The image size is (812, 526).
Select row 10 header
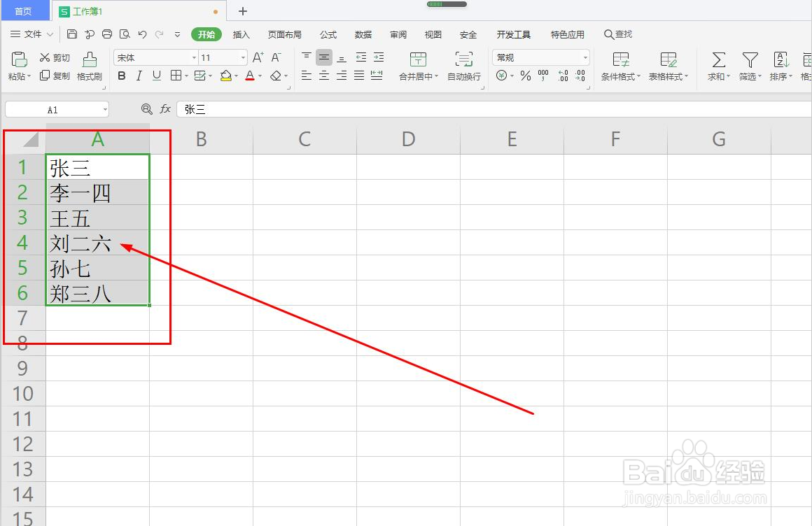point(23,394)
